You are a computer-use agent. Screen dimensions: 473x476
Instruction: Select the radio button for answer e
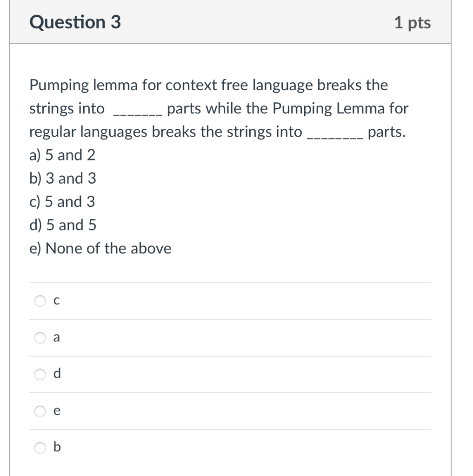[x=40, y=410]
